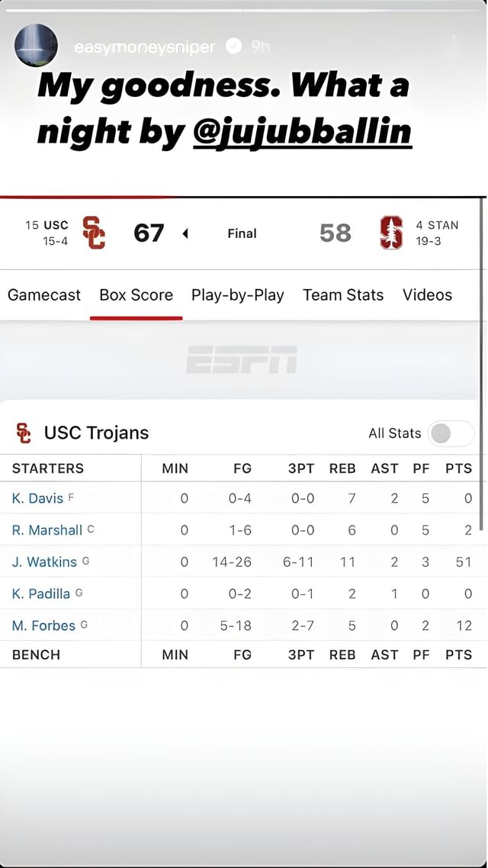The width and height of the screenshot is (488, 868).
Task: Click the easymoneysniper username
Action: pyautogui.click(x=145, y=47)
